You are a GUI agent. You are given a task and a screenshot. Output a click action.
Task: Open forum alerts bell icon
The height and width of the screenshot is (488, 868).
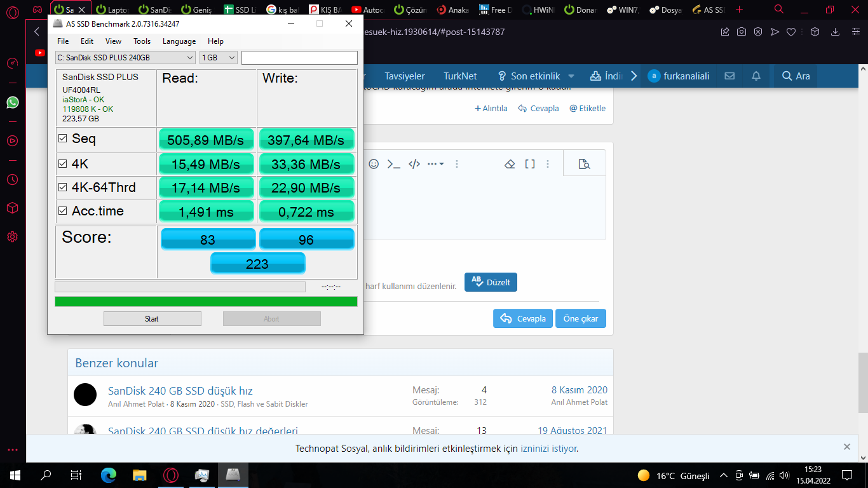click(x=756, y=76)
